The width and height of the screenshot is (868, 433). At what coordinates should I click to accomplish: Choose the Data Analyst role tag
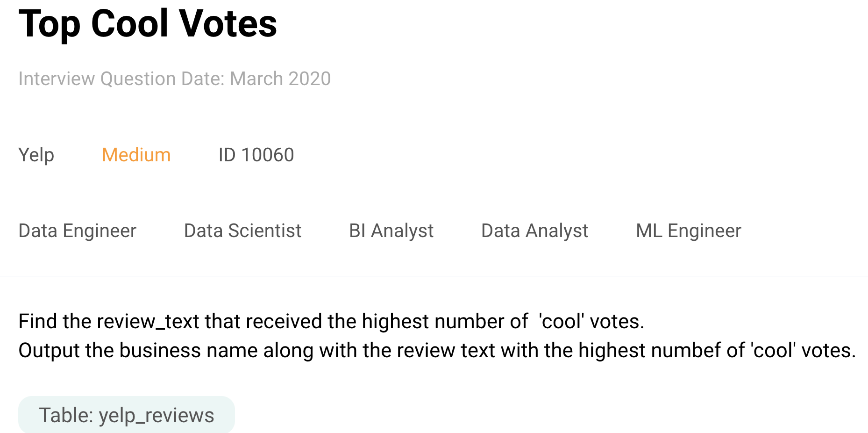click(534, 231)
